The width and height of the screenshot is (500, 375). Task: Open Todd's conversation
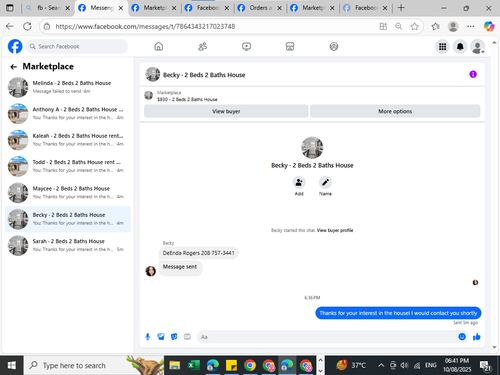pos(68,166)
